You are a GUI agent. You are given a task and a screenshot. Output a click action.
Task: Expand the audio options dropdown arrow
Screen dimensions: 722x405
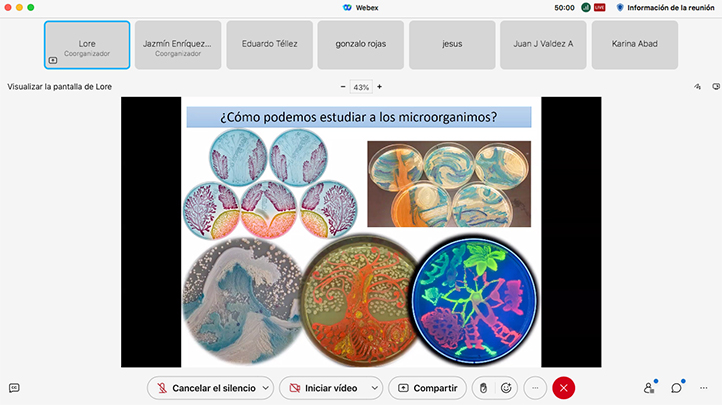click(x=266, y=388)
